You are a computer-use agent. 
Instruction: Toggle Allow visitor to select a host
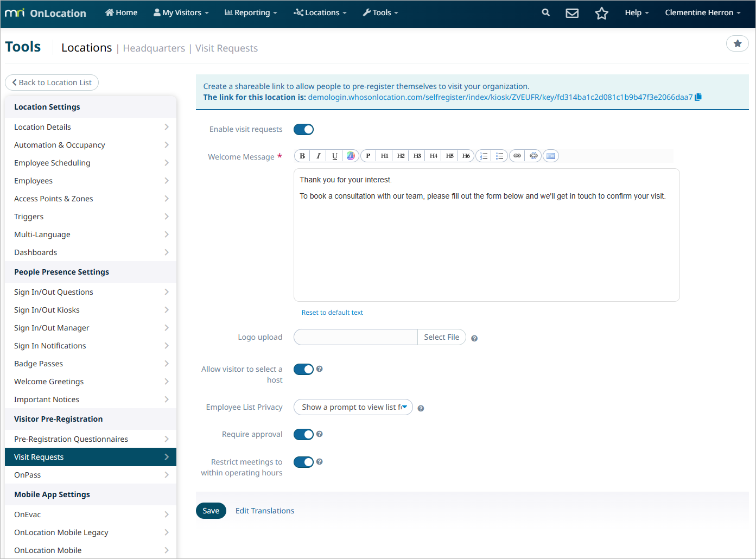click(303, 369)
